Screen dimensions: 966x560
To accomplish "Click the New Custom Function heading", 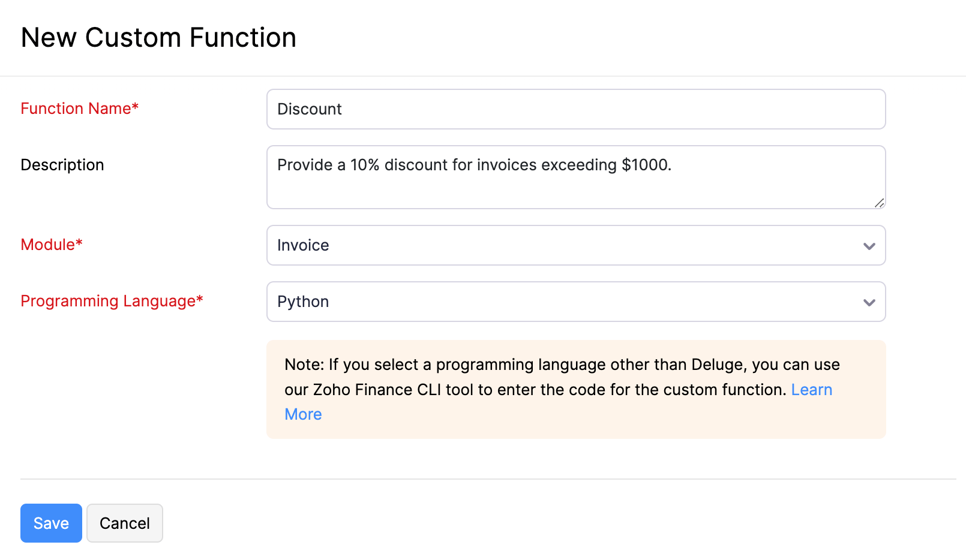I will coord(158,37).
